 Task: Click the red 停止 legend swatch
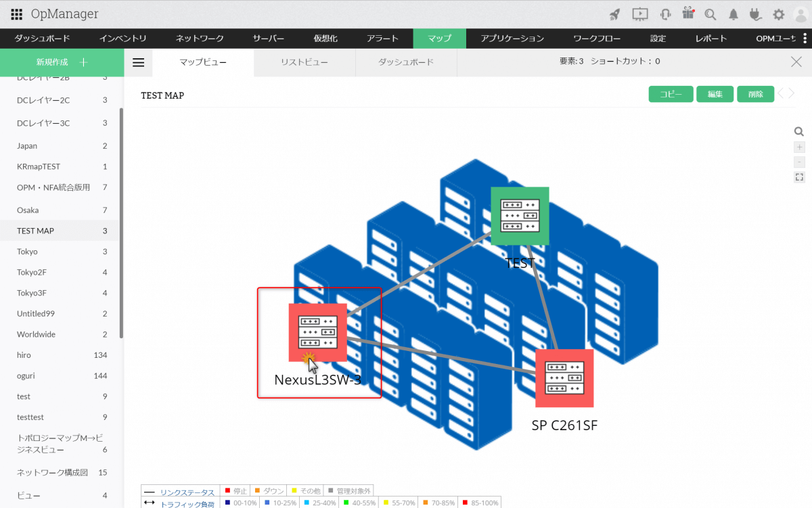(x=228, y=491)
